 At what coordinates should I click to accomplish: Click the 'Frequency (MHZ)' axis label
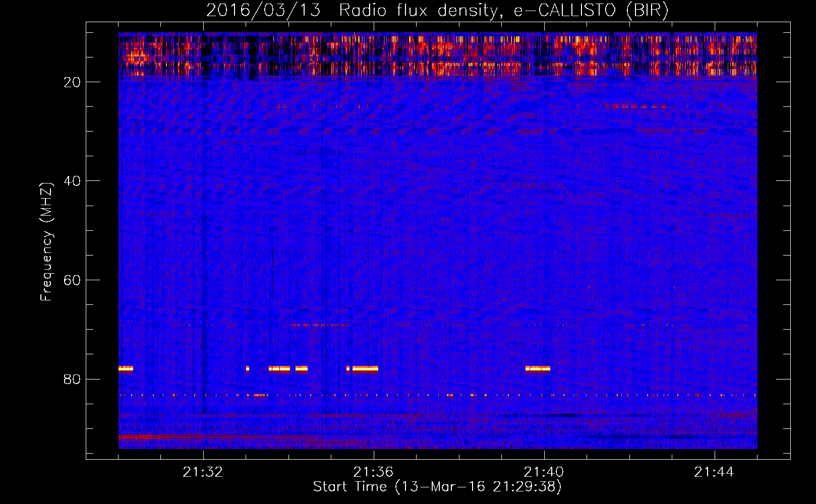46,242
